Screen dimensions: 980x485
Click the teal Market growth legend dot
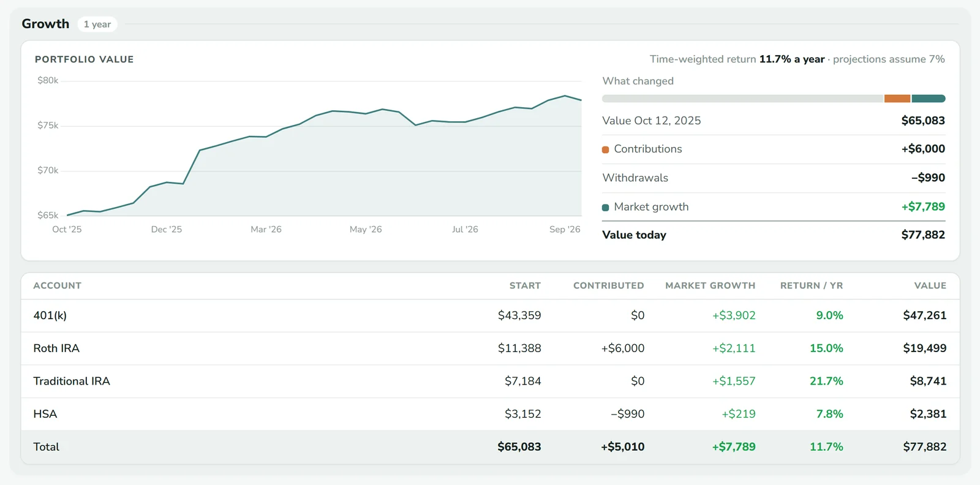click(605, 208)
